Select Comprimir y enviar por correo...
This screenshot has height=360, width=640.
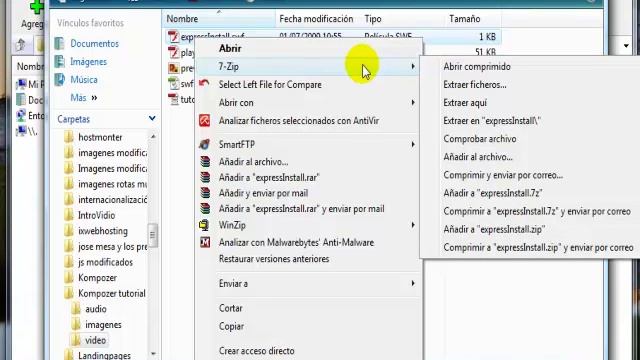click(503, 175)
